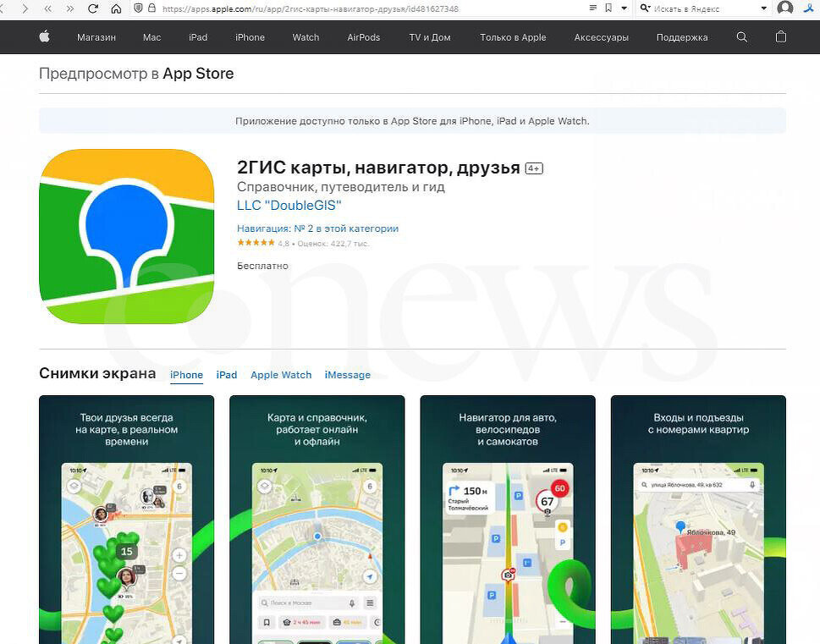
Task: Click the Apple logo
Action: tap(45, 36)
